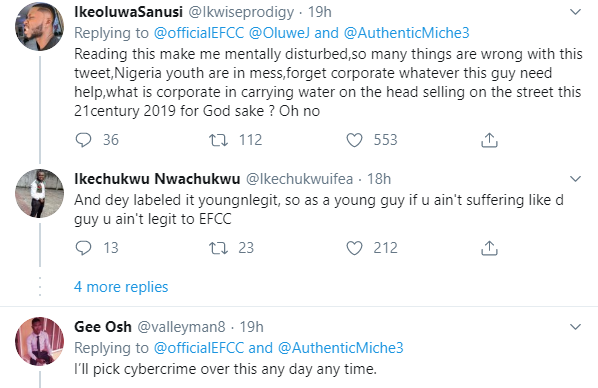The image size is (598, 388).
Task: Open @AuthenticMiche3 mention in Gee Osh's reply
Action: [x=341, y=348]
